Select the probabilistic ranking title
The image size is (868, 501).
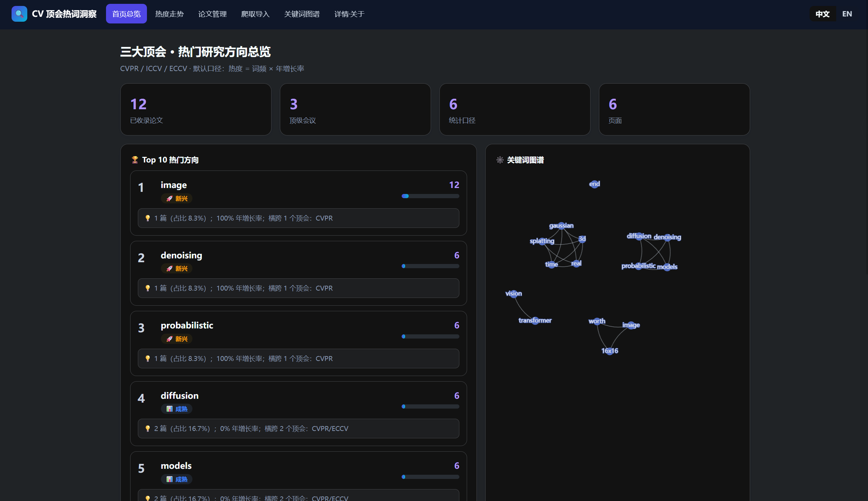[x=187, y=325]
